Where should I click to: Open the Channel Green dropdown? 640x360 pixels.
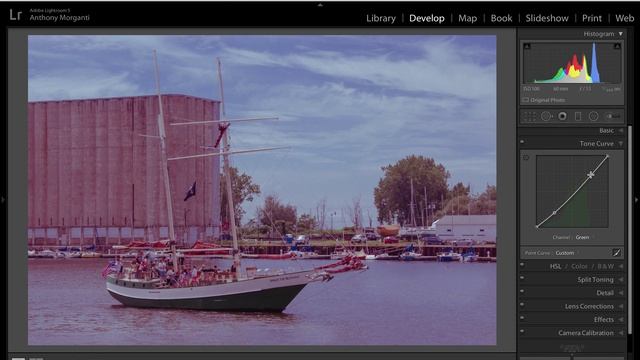[x=582, y=237]
